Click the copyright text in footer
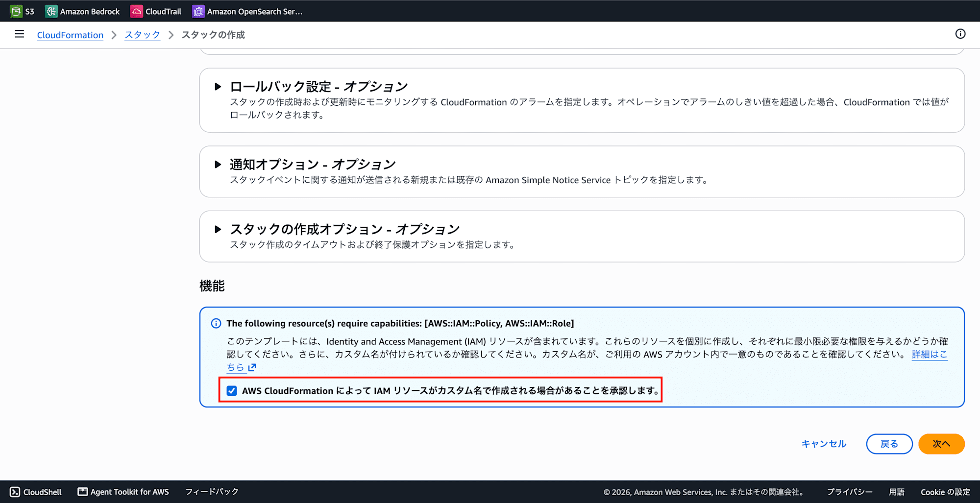Screen dimensions: 980x503 (704, 492)
